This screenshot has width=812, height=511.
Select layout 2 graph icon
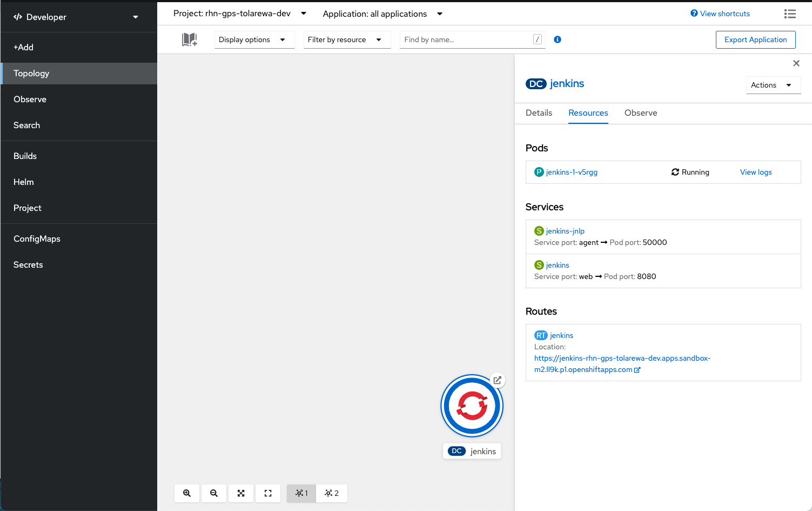pyautogui.click(x=332, y=493)
